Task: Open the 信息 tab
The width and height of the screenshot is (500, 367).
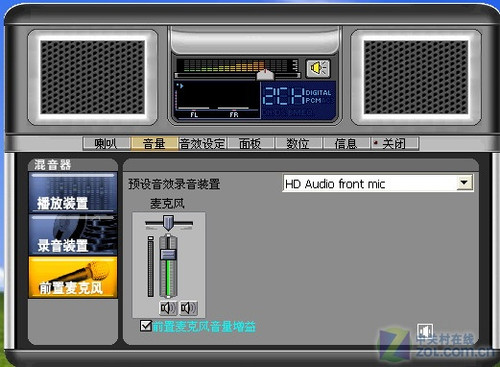Action: pyautogui.click(x=346, y=144)
